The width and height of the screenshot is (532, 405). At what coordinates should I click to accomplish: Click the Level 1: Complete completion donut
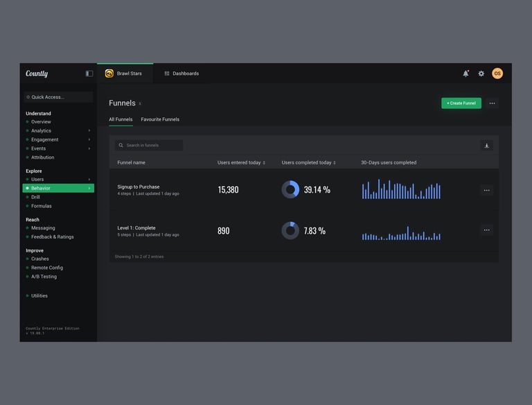pos(290,231)
